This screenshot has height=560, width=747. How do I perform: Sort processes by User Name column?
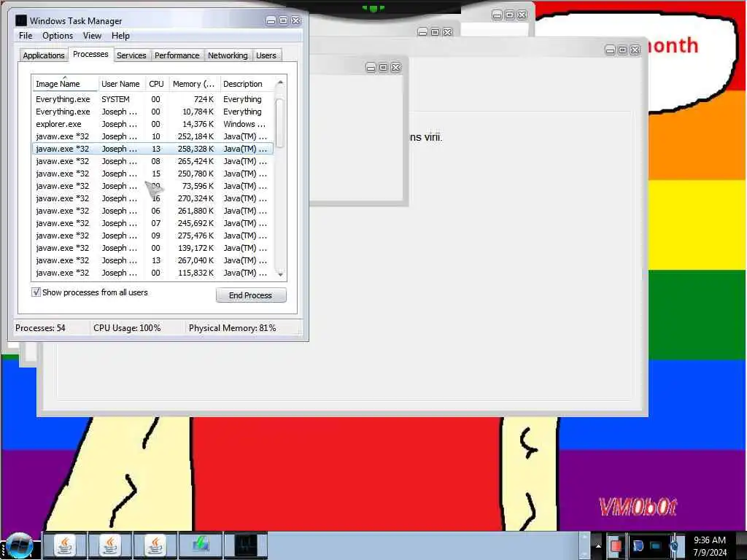[121, 84]
